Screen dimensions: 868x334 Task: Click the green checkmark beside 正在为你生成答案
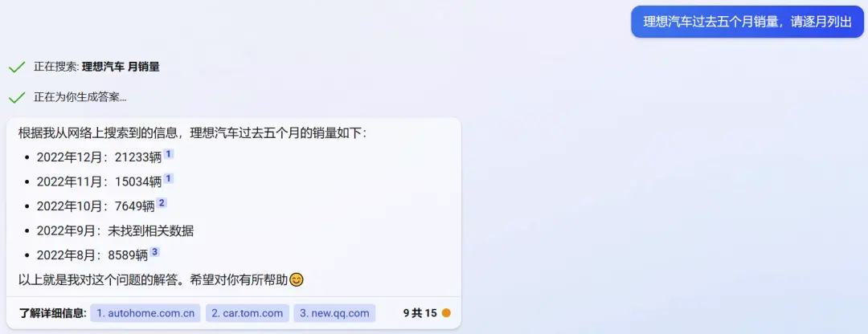click(17, 98)
